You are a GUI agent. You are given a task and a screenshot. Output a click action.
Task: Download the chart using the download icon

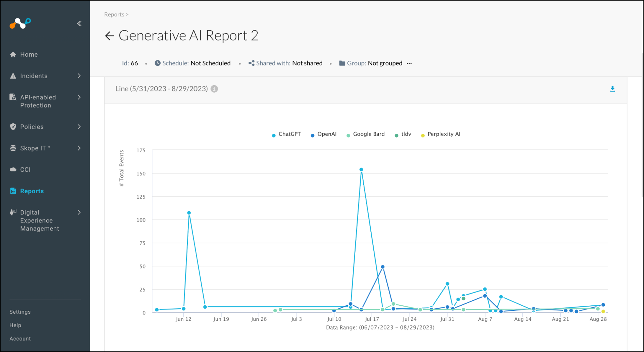612,89
